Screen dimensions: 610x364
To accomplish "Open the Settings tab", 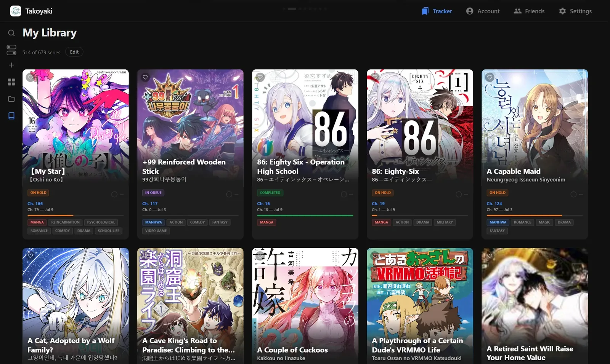I will coord(575,11).
